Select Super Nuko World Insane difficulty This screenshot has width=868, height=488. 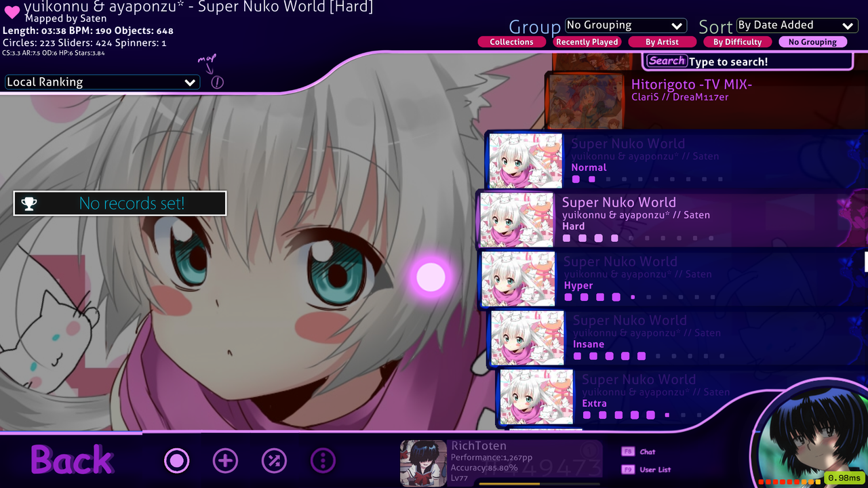coord(677,338)
